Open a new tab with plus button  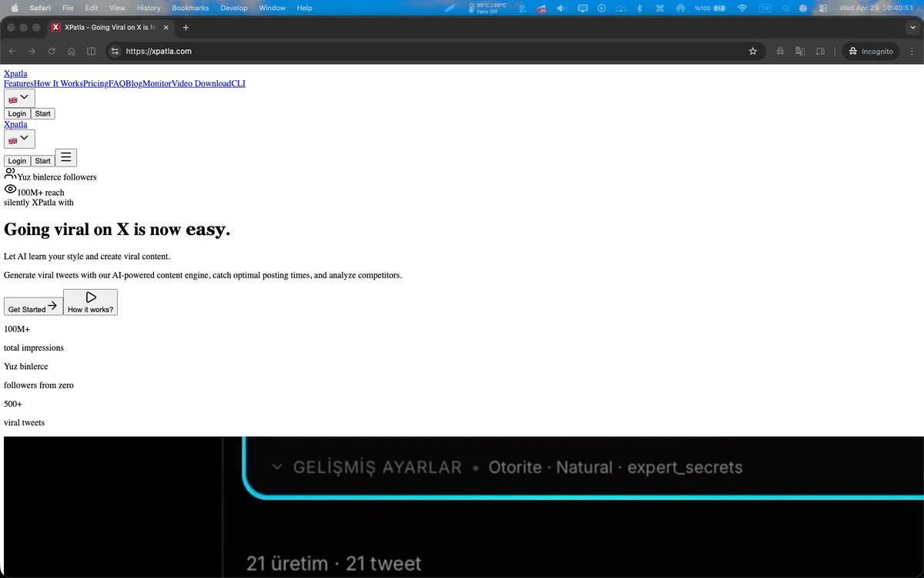coord(186,27)
